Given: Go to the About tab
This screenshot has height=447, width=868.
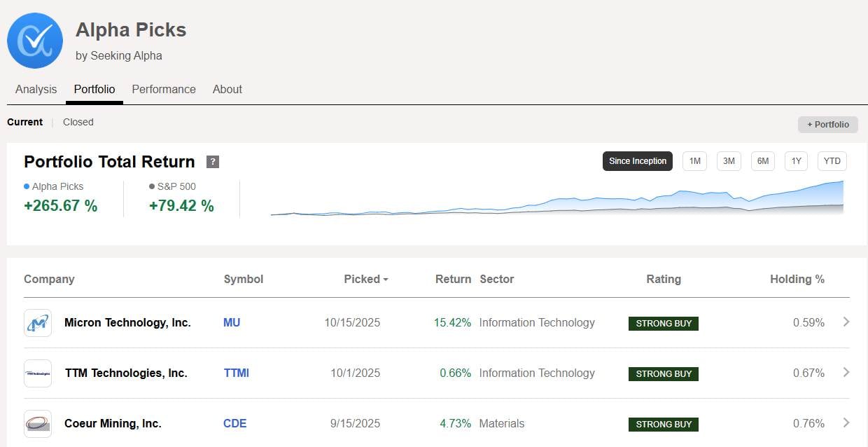Looking at the screenshot, I should (227, 89).
